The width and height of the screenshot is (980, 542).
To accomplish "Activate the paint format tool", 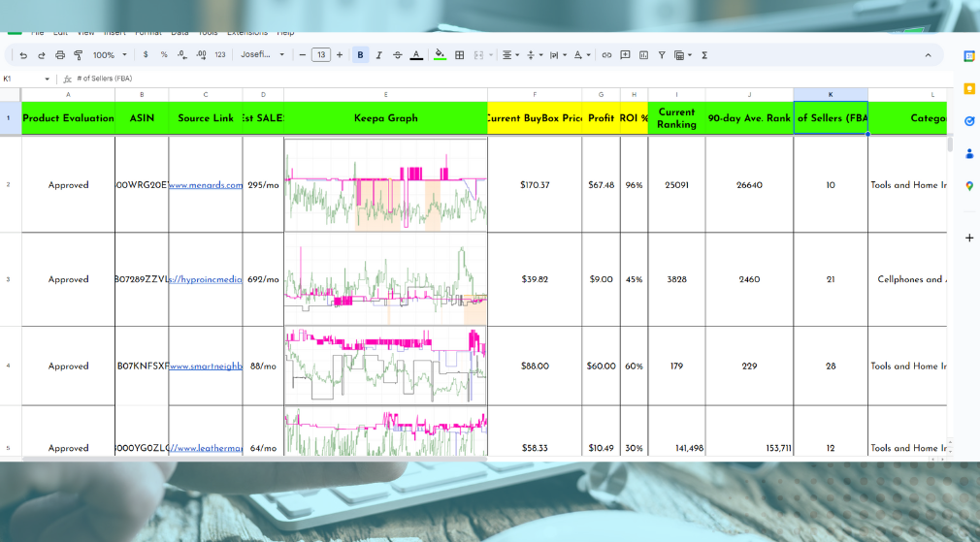I will [79, 55].
